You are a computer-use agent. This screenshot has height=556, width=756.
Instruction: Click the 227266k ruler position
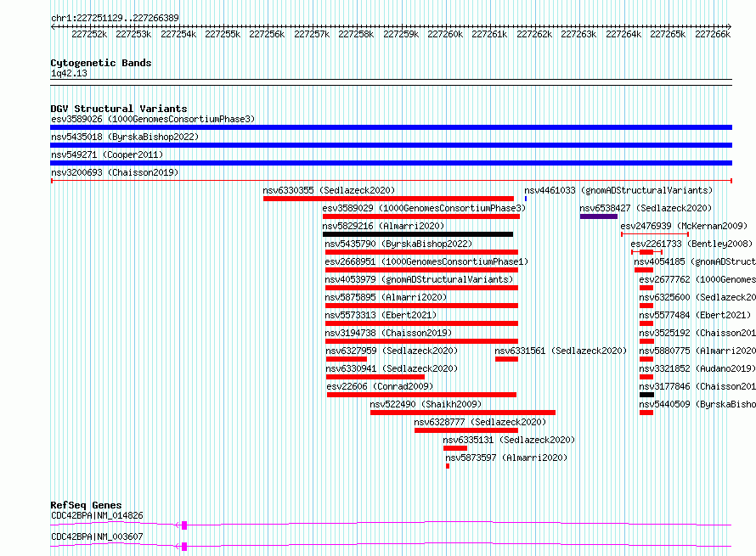click(713, 34)
